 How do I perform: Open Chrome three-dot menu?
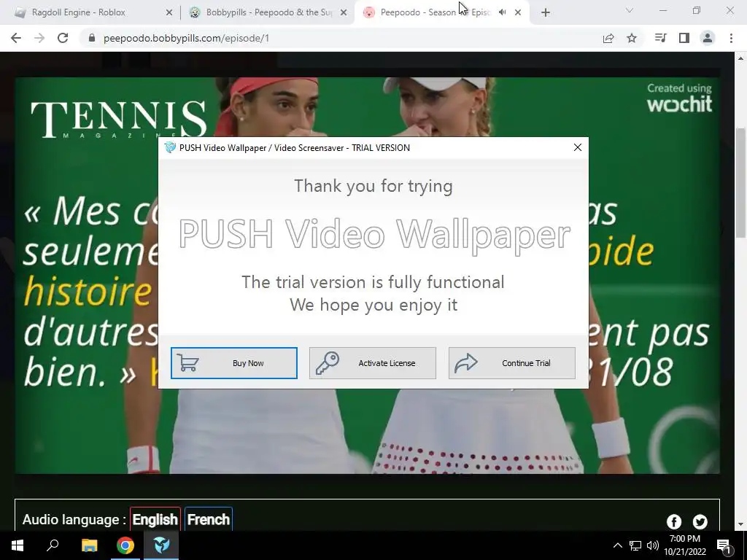click(x=731, y=38)
